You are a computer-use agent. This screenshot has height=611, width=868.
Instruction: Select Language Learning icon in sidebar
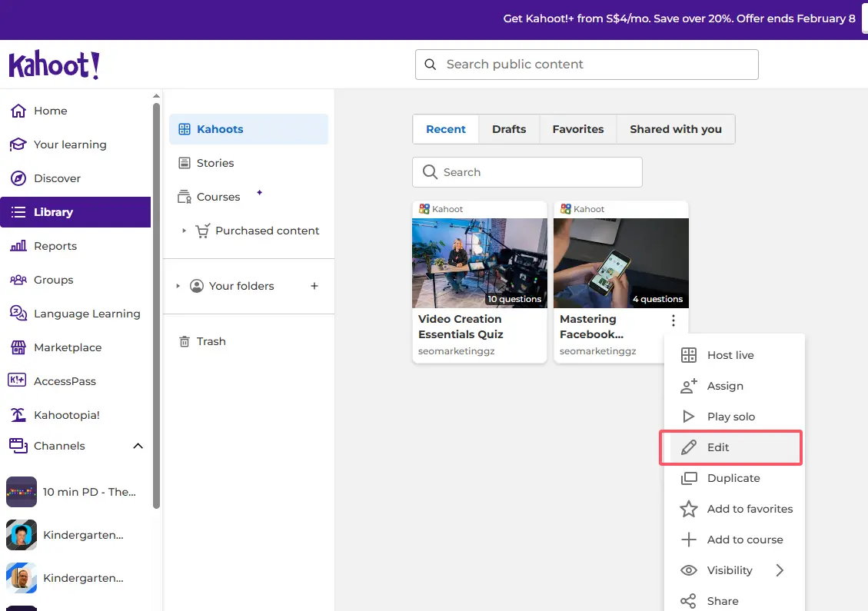pyautogui.click(x=18, y=314)
